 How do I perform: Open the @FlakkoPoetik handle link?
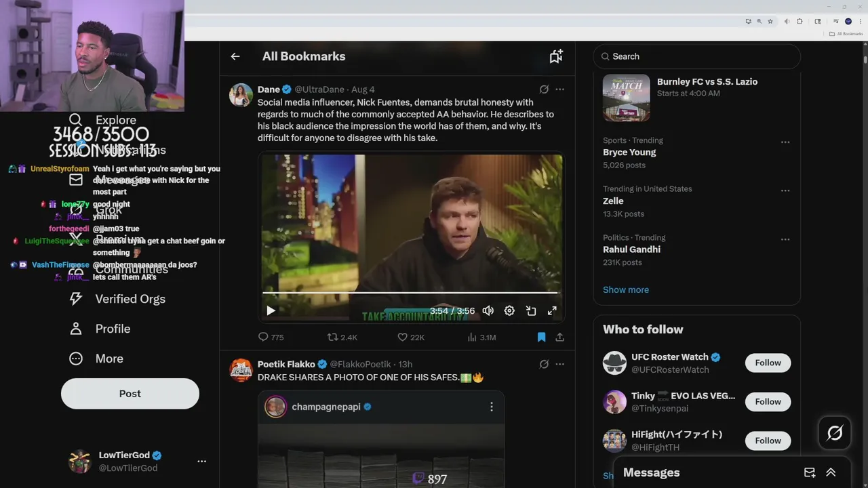coord(361,364)
